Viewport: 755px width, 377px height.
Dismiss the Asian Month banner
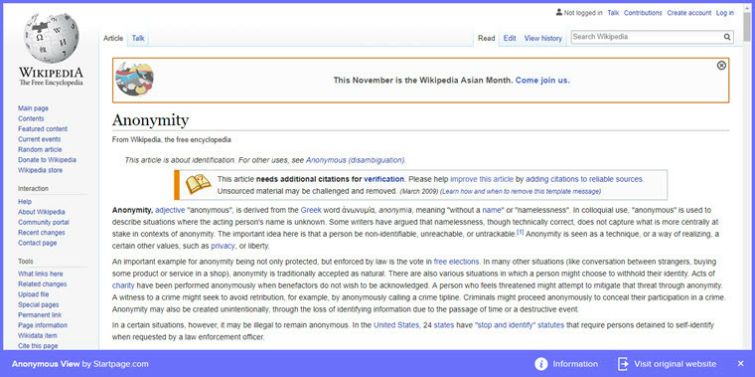[721, 65]
